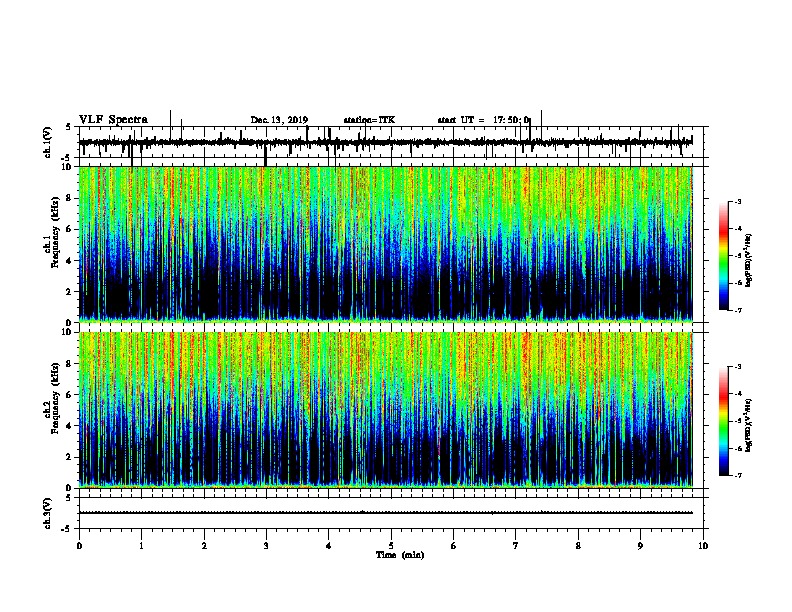Select the date 'Dec. 13, 2019'
This screenshot has height=612, width=792.
pos(279,120)
